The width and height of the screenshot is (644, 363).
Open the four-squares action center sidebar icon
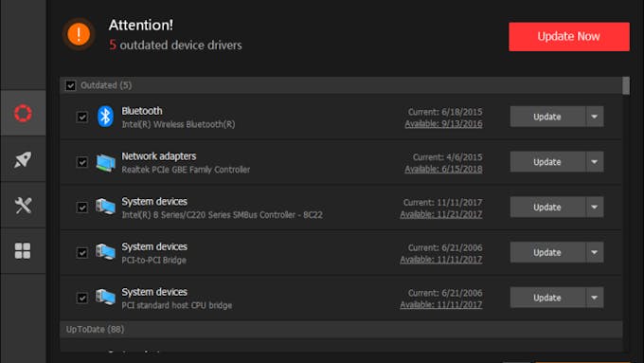pos(23,250)
